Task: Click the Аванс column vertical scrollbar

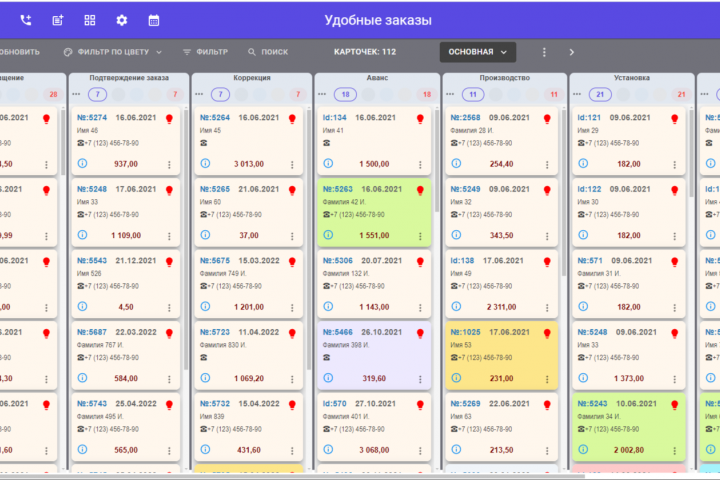Action: [436, 161]
